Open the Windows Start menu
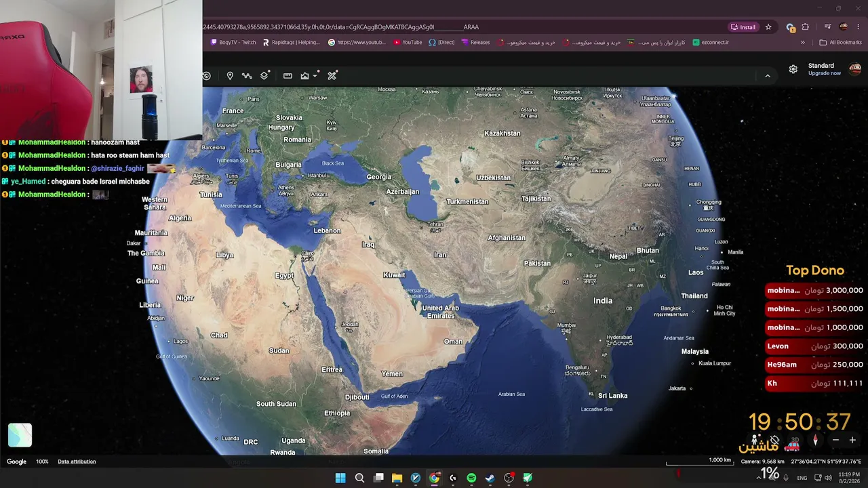Image resolution: width=868 pixels, height=488 pixels. pos(340,478)
